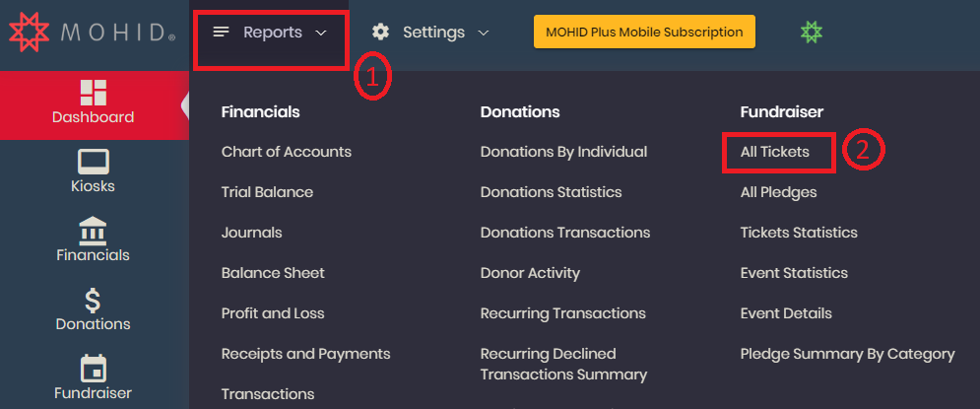Select Recurring Declined Transactions Summary
This screenshot has height=409, width=980.
pyautogui.click(x=563, y=364)
